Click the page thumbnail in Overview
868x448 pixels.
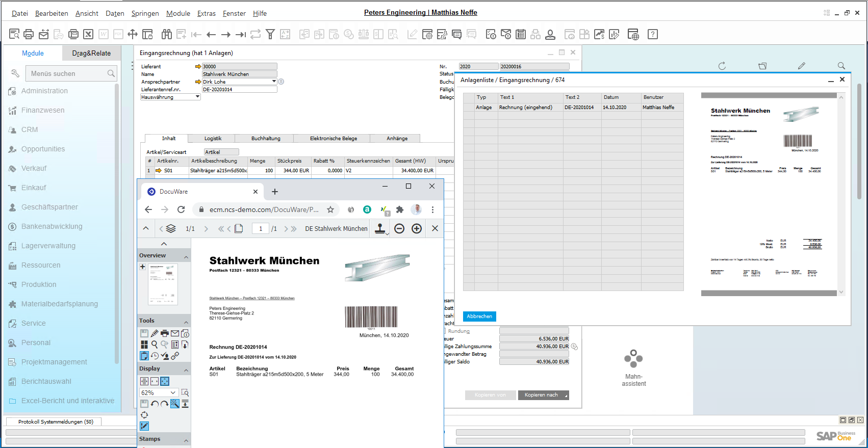(x=163, y=284)
